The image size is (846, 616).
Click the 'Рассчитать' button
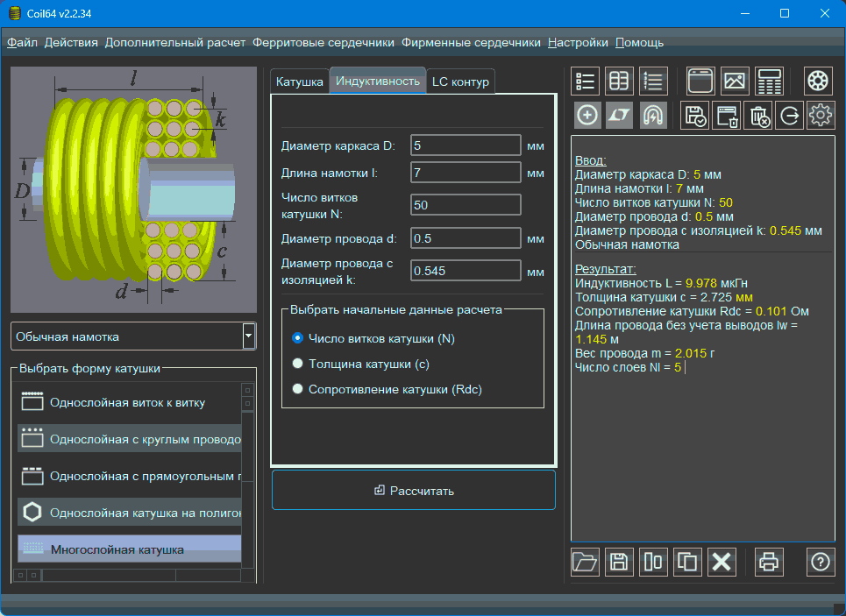(414, 491)
